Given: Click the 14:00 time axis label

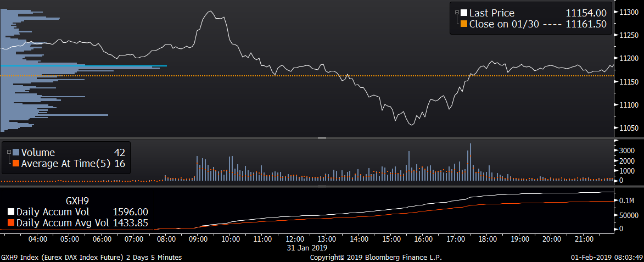Looking at the screenshot, I should click(359, 239).
